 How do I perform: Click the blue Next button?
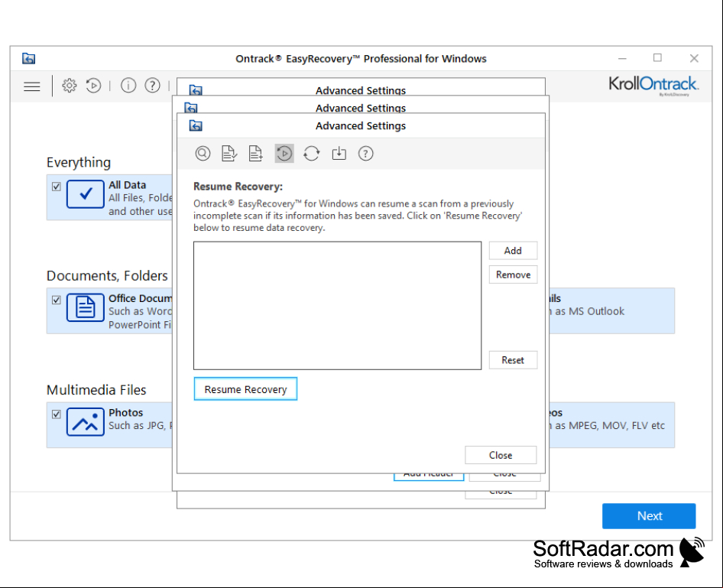click(649, 516)
